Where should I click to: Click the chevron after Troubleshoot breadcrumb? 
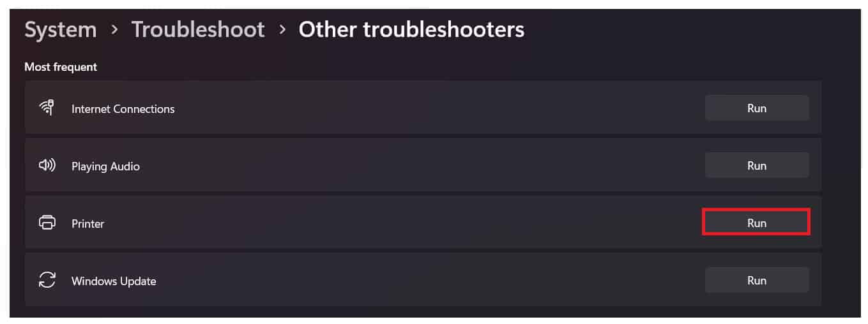pos(282,30)
